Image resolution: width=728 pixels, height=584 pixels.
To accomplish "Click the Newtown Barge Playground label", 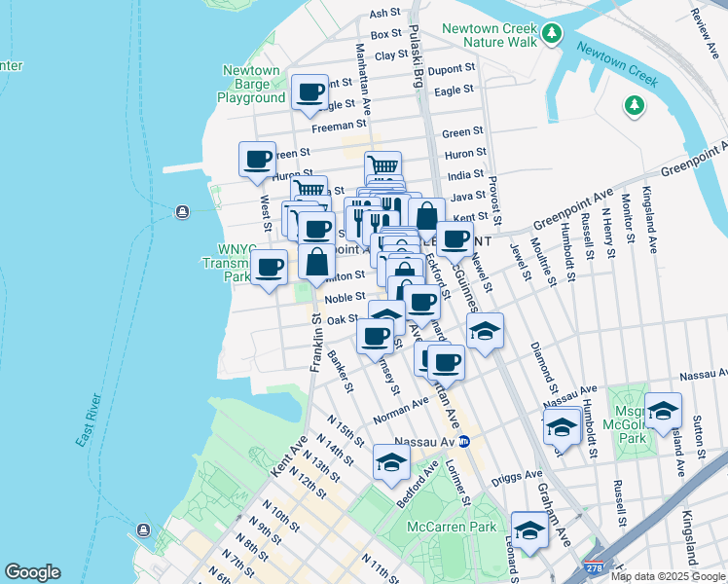I will [251, 85].
